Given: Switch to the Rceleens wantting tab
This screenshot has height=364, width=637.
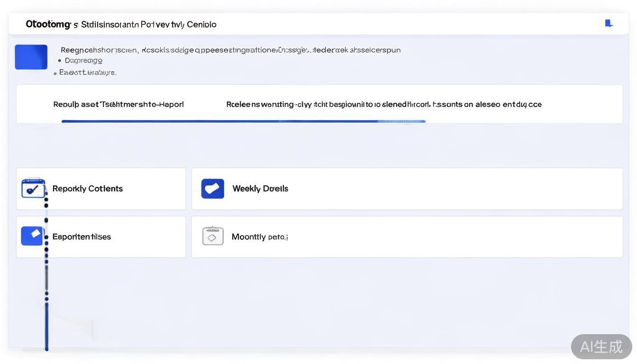Looking at the screenshot, I should [383, 104].
